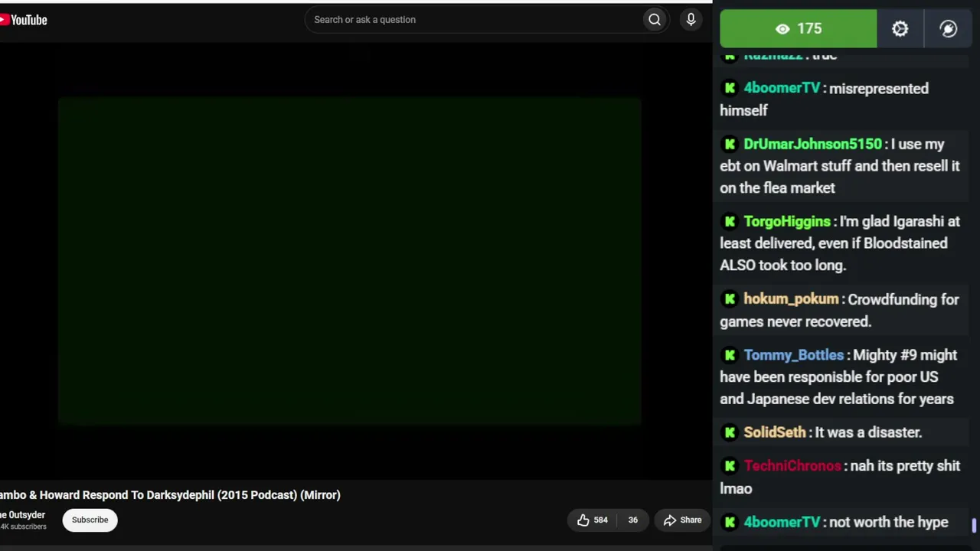
Task: Click message 'nah its pretty shit lmao'
Action: point(840,477)
